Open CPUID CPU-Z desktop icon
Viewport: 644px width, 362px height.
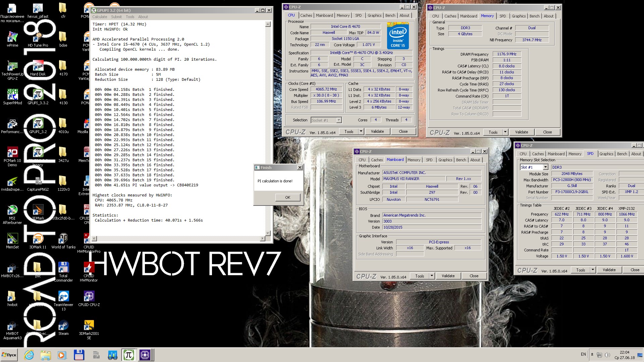point(89,298)
